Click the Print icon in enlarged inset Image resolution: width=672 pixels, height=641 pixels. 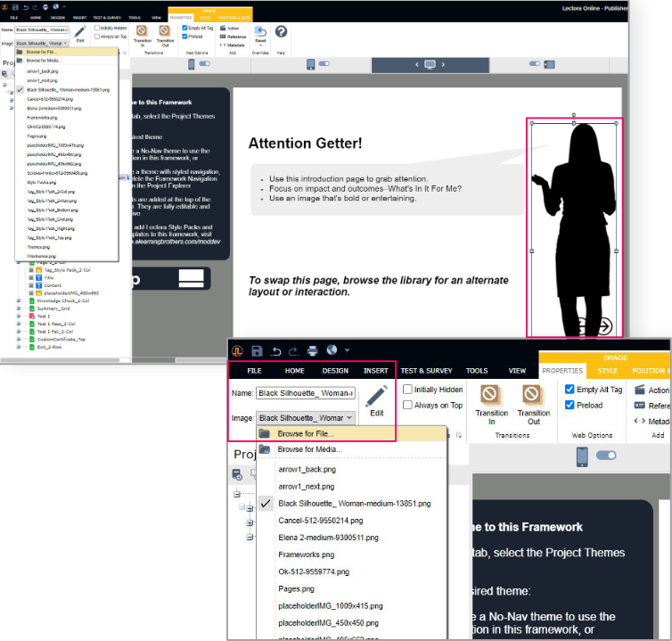point(312,350)
